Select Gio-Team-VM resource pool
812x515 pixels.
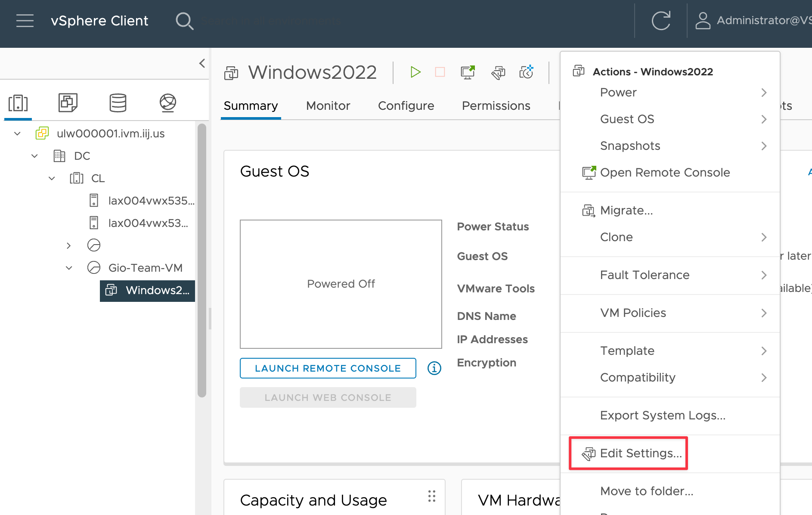pyautogui.click(x=145, y=268)
